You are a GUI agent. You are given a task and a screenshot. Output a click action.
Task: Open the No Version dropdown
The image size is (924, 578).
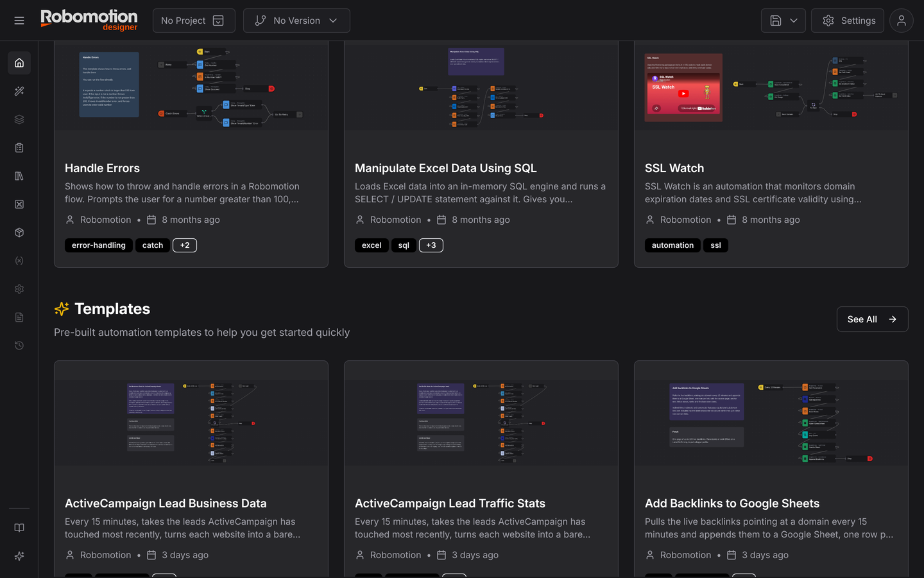(x=296, y=21)
